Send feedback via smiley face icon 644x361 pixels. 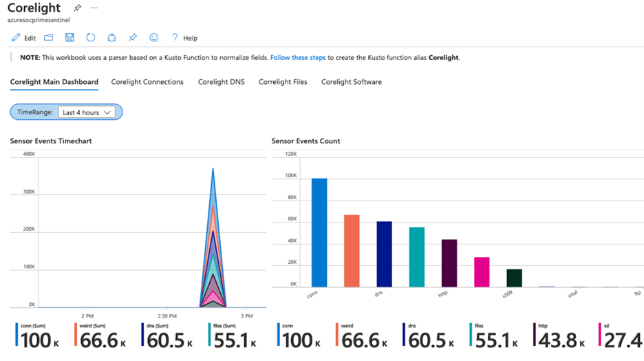coord(153,38)
